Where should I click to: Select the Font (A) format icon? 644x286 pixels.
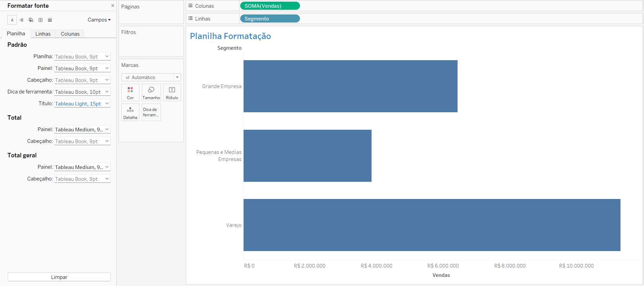point(12,20)
